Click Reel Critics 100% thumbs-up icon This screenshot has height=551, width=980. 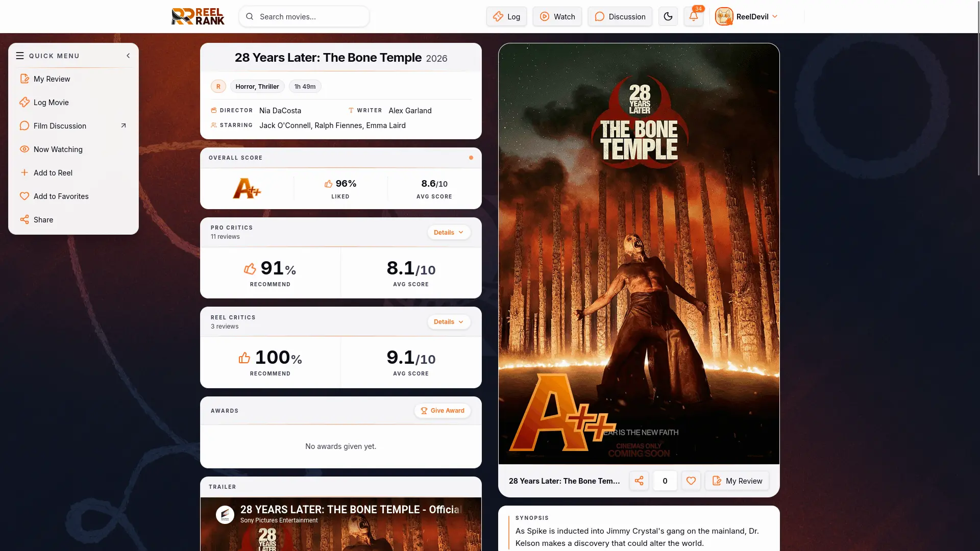point(244,358)
